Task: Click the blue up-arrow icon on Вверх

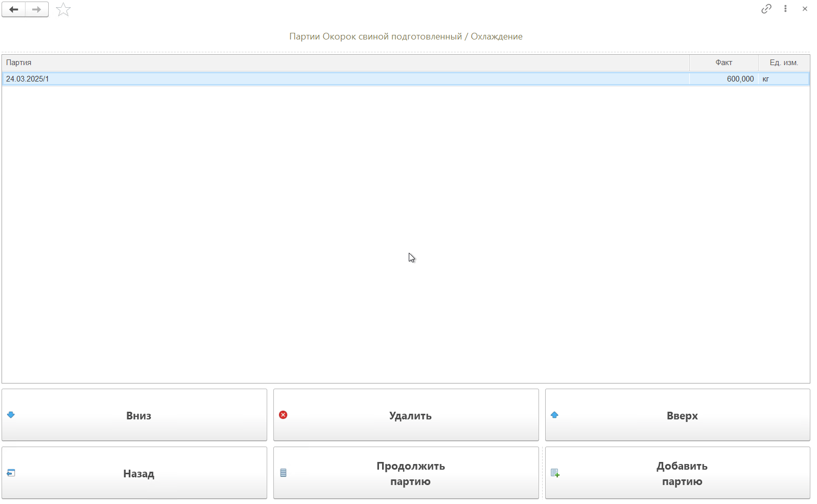Action: tap(554, 415)
